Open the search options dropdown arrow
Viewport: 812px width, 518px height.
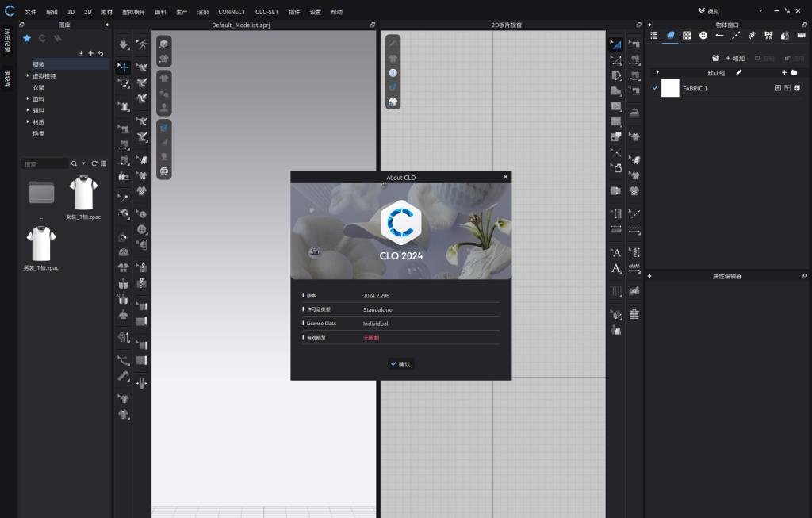(83, 163)
